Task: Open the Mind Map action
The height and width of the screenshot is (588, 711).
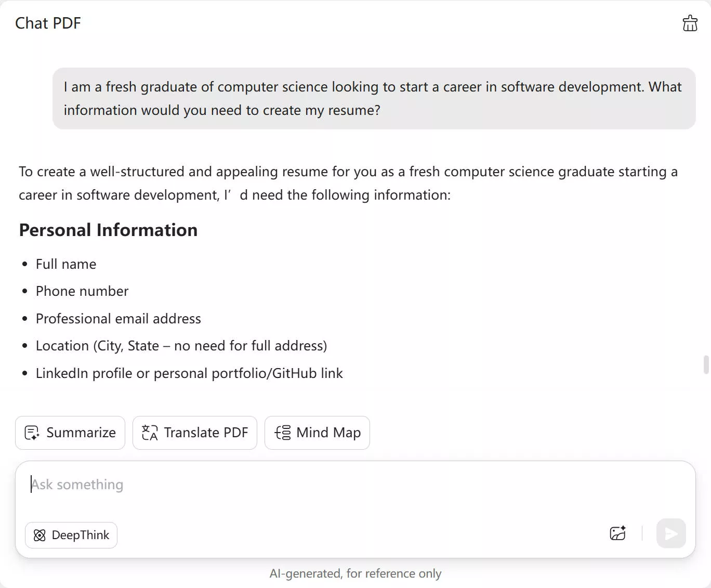Action: click(317, 433)
